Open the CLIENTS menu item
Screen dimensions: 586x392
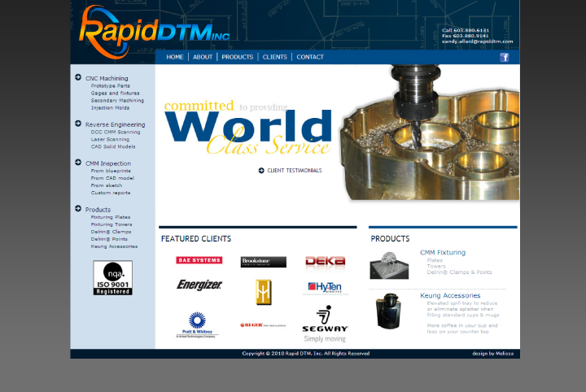274,57
